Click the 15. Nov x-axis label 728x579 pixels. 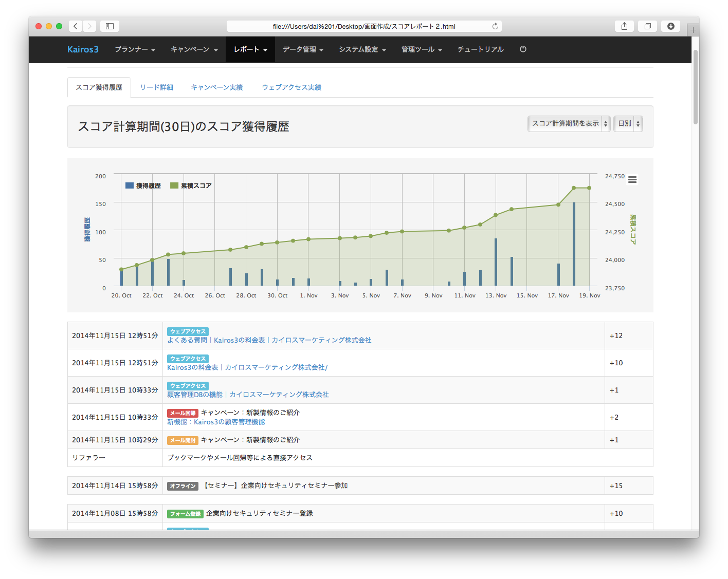[x=527, y=295]
